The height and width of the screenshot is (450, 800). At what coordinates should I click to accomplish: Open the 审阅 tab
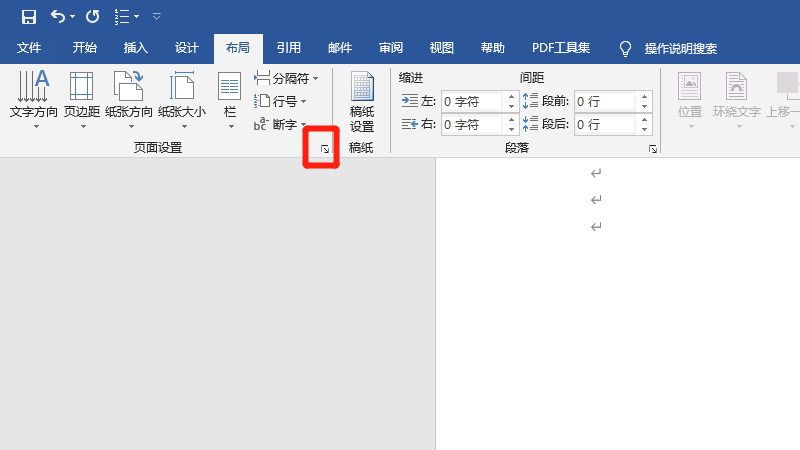point(391,48)
